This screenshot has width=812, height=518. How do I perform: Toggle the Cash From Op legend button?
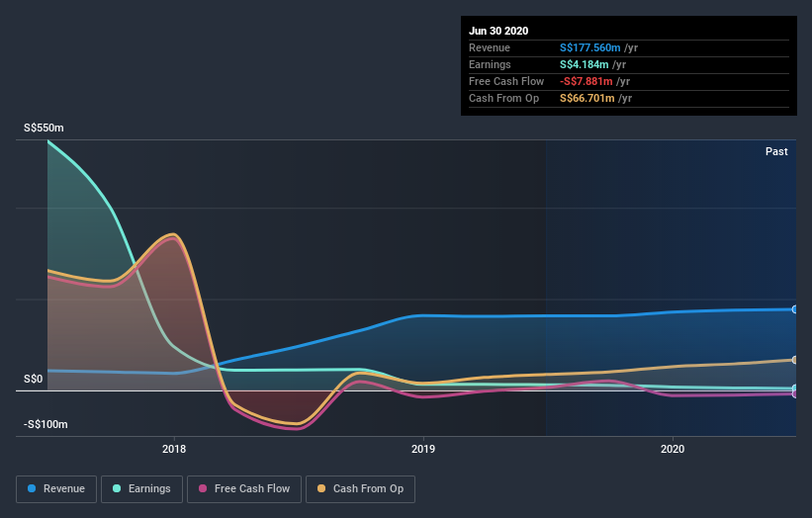(x=360, y=489)
